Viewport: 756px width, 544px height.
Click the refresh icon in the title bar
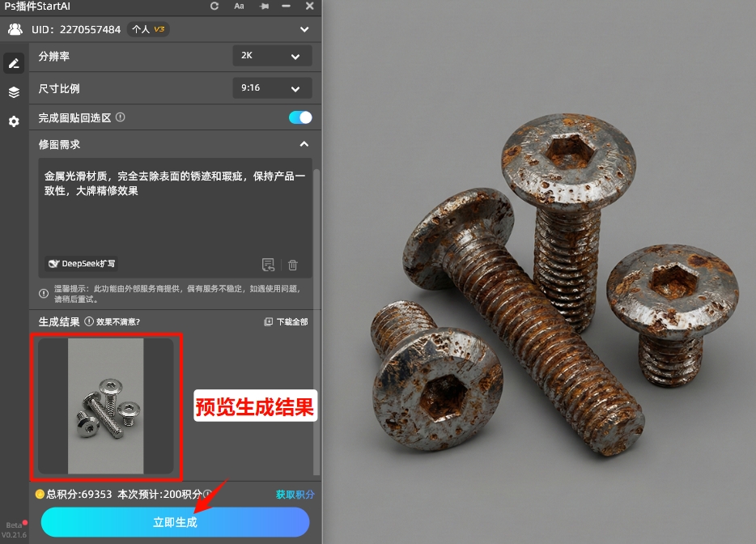click(x=214, y=6)
